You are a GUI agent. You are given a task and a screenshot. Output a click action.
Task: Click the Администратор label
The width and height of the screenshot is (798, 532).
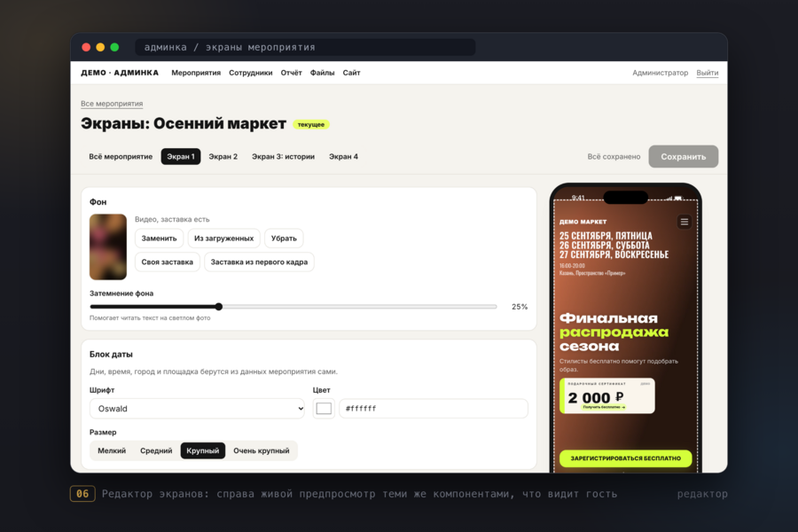[660, 73]
